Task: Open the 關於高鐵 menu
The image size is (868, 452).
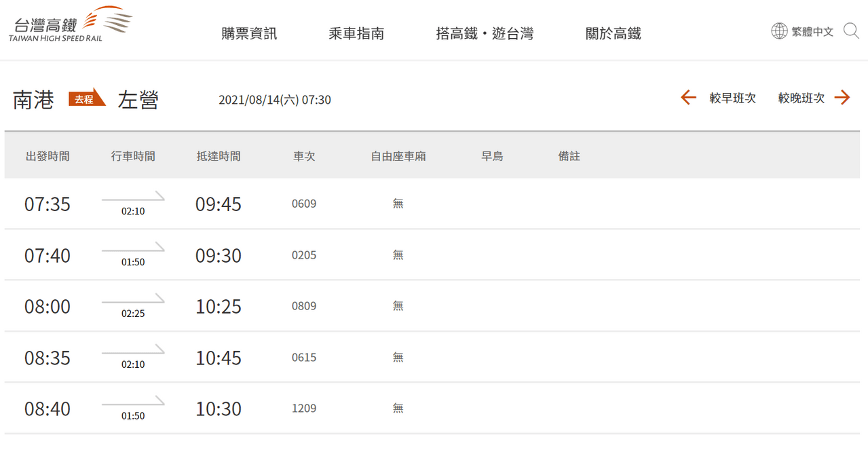Action: pos(614,33)
